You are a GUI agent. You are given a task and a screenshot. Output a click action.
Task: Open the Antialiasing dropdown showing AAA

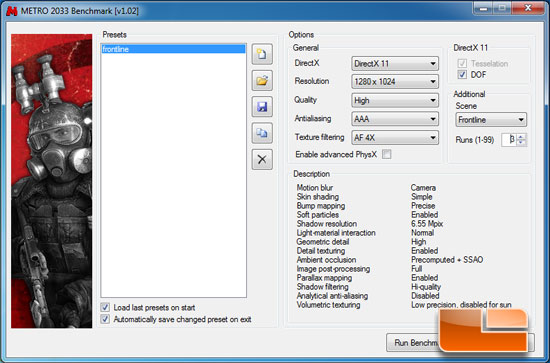[x=395, y=119]
